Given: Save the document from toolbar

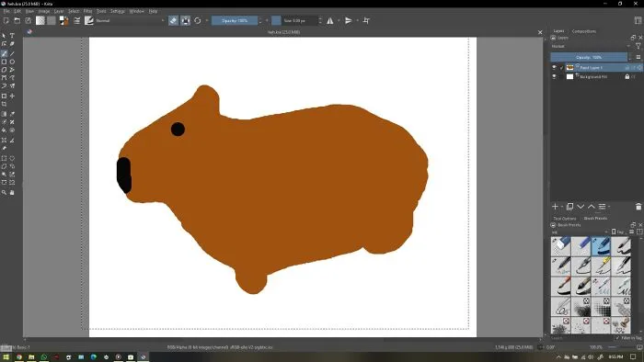Looking at the screenshot, I should point(28,20).
